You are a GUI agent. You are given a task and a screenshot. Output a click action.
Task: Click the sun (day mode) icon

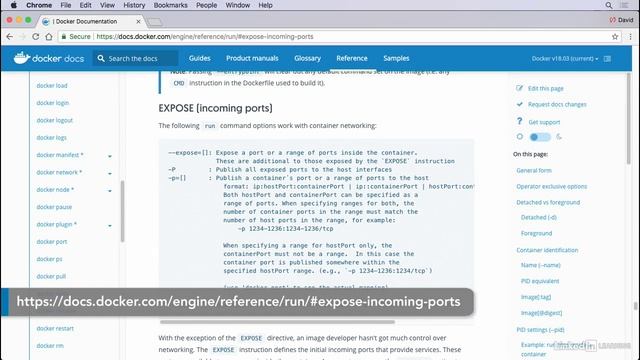click(520, 137)
